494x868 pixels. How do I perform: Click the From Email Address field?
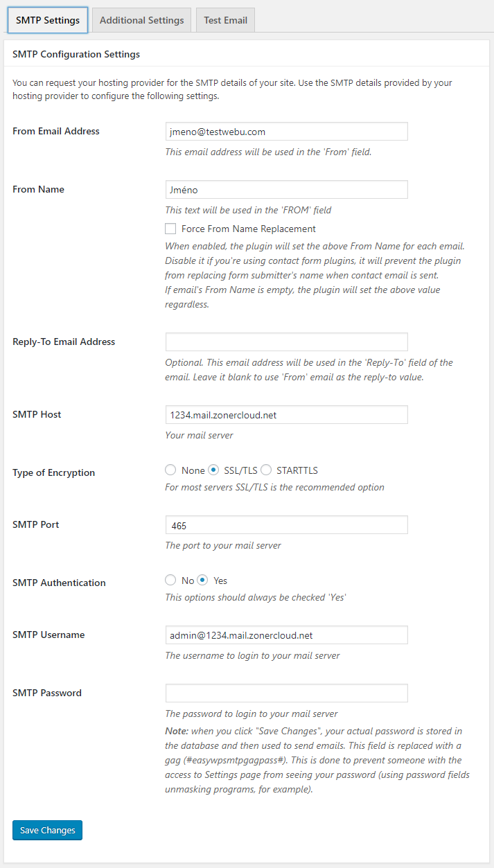click(286, 132)
